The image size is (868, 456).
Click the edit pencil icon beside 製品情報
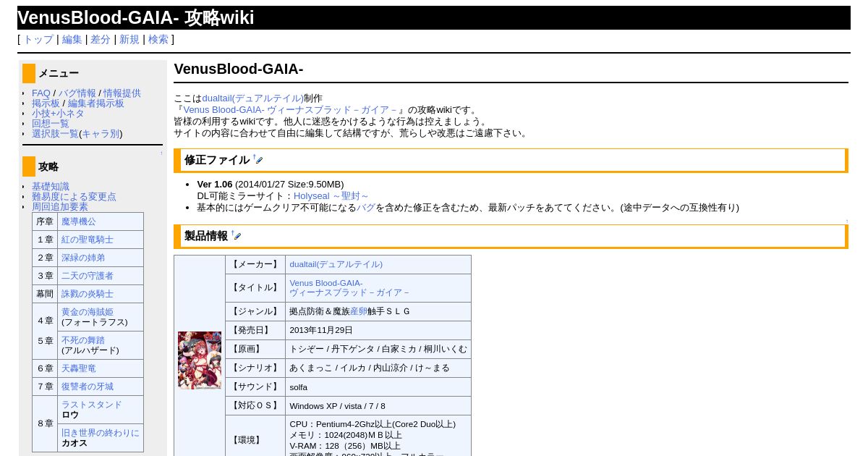[237, 237]
